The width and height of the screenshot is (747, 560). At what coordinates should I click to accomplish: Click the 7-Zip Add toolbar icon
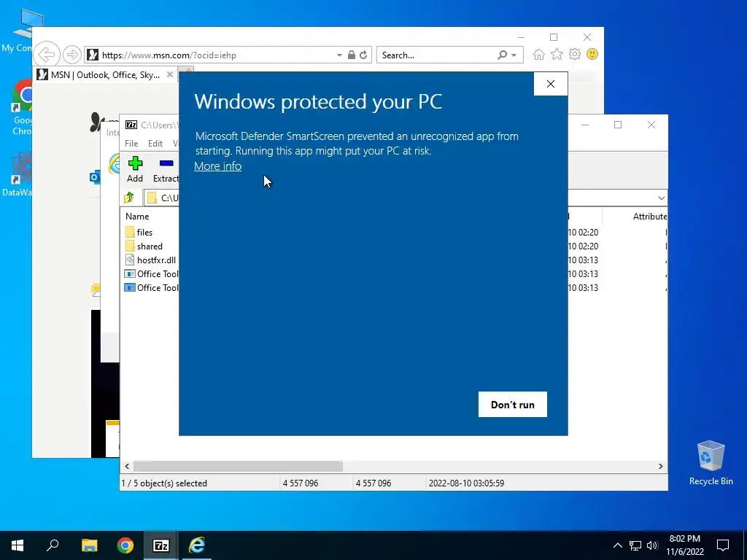tap(135, 169)
